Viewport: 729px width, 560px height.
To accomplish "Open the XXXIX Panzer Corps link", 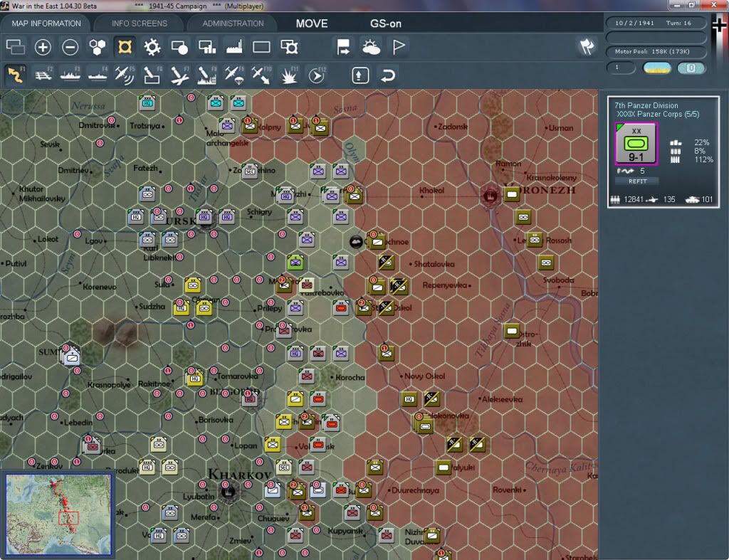I will coord(657,115).
